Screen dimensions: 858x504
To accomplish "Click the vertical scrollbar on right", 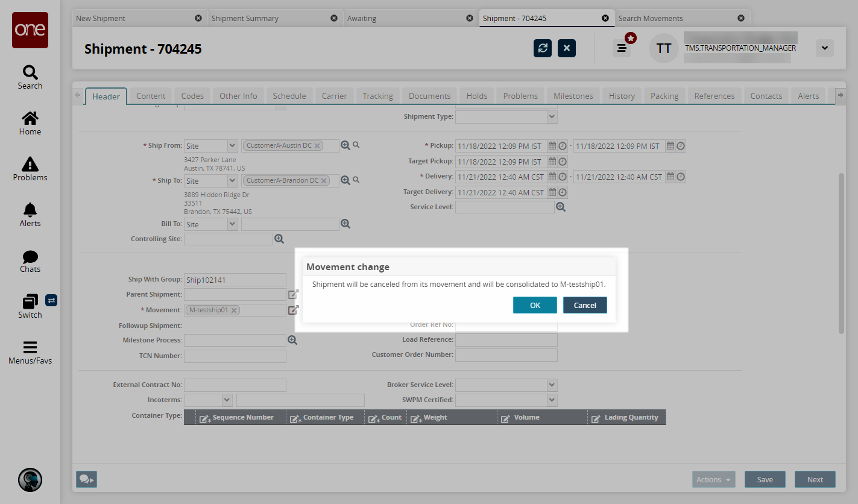I will click(x=841, y=253).
